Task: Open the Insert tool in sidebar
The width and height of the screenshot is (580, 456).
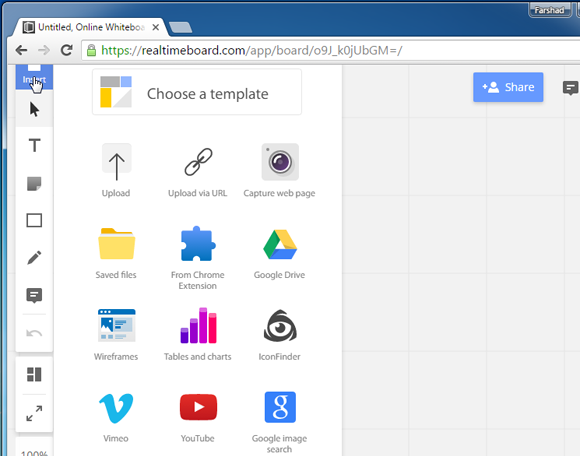Action: coord(34,77)
